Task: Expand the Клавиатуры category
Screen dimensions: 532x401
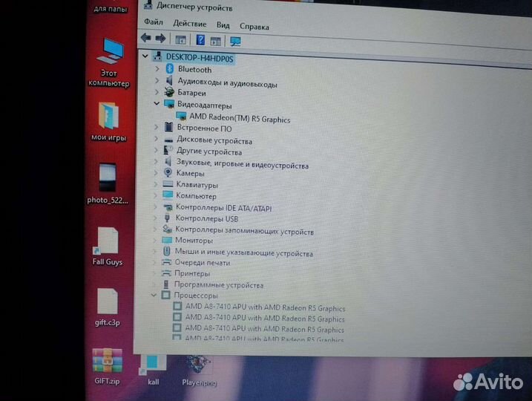Action: 155,184
